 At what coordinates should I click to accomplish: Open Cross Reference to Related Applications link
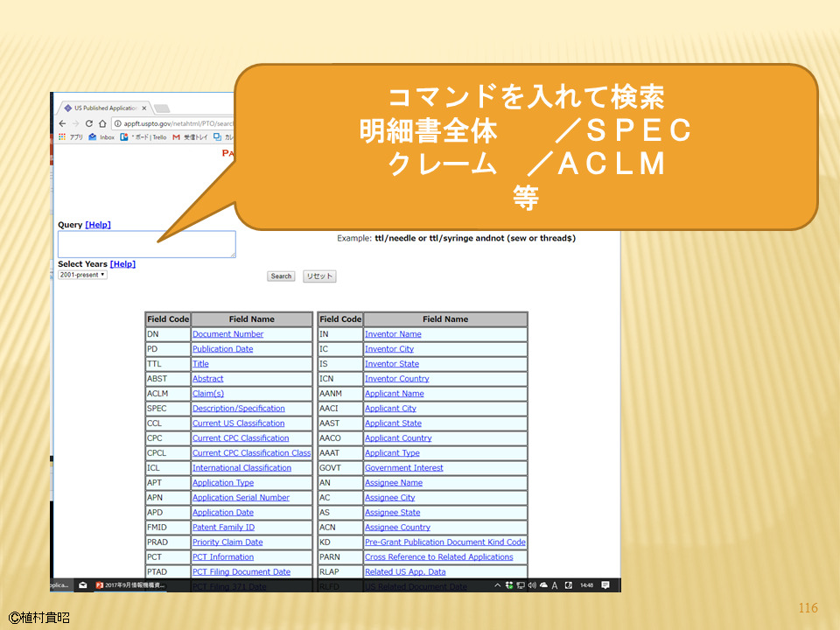coord(438,557)
